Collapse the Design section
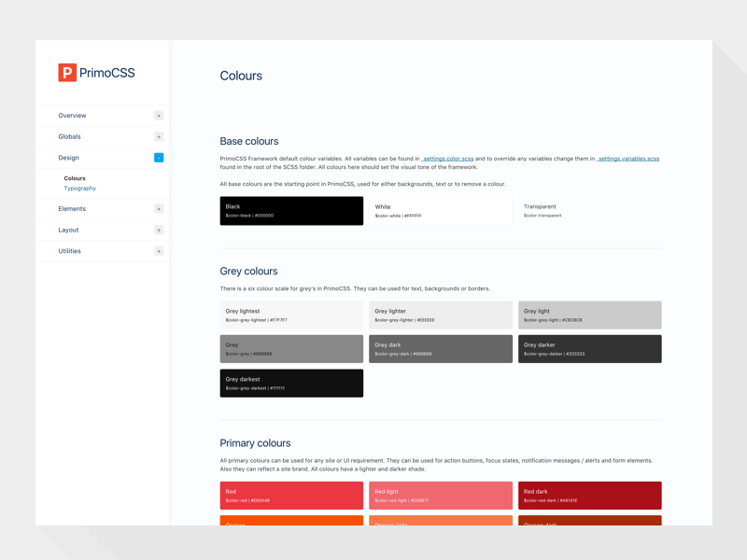The image size is (747, 560). pos(159,157)
